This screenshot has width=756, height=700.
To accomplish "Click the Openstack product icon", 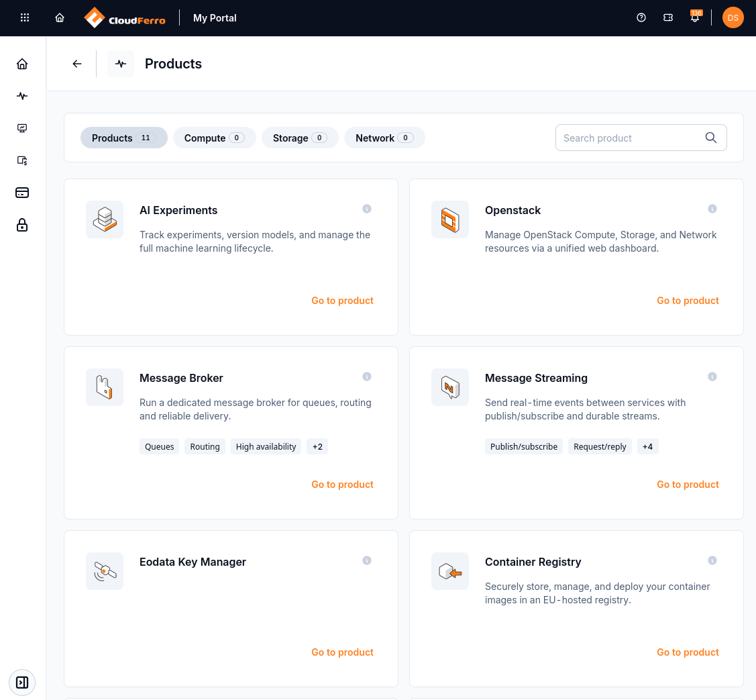I will point(450,219).
